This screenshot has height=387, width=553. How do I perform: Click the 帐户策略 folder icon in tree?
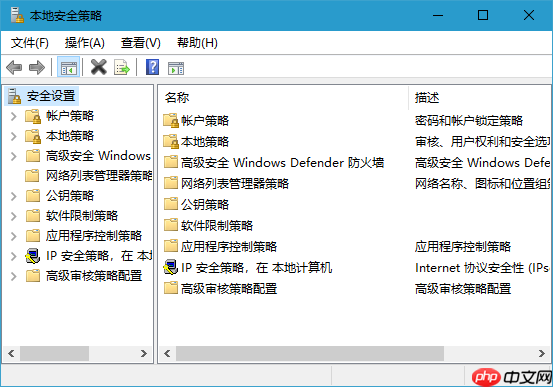pyautogui.click(x=33, y=116)
